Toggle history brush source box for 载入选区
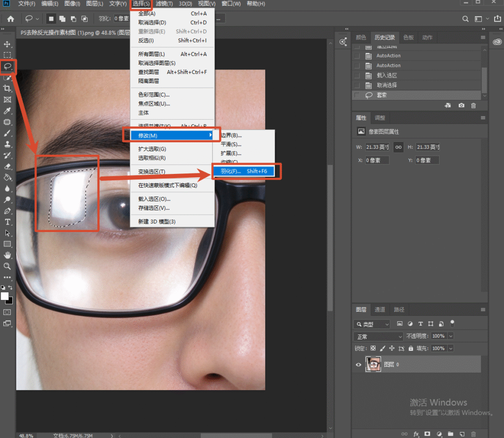 click(x=357, y=75)
